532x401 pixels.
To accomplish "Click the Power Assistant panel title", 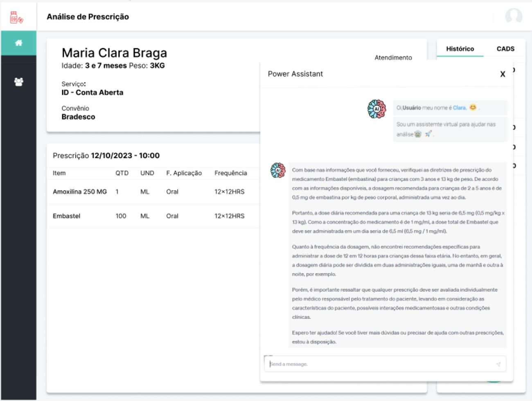I will (x=295, y=74).
